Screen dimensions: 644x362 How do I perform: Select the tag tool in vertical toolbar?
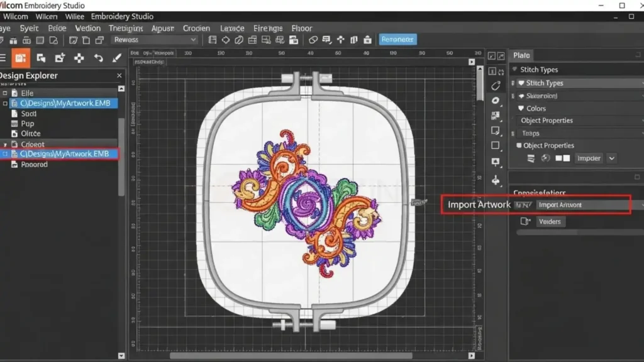(x=496, y=85)
